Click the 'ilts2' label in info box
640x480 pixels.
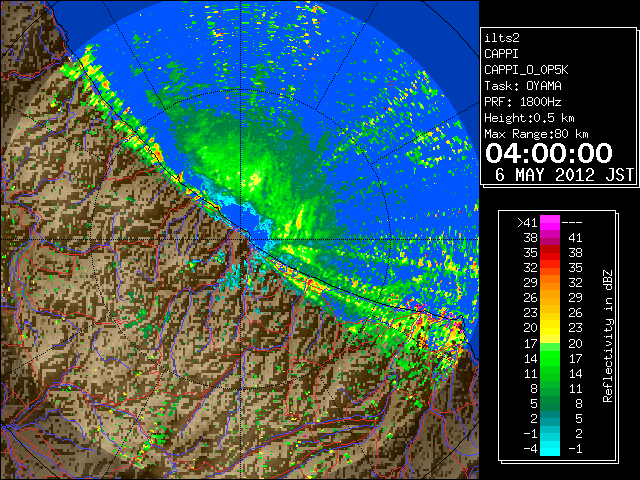click(502, 38)
